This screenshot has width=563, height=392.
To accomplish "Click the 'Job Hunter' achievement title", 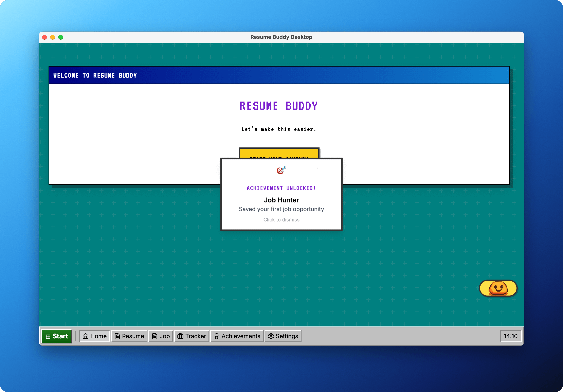I will [281, 200].
